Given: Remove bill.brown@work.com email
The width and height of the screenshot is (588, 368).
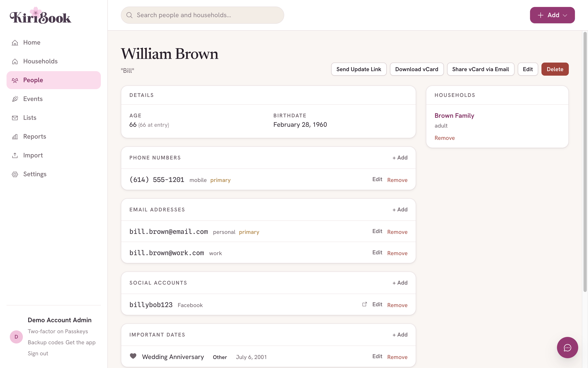Looking at the screenshot, I should click(x=397, y=253).
